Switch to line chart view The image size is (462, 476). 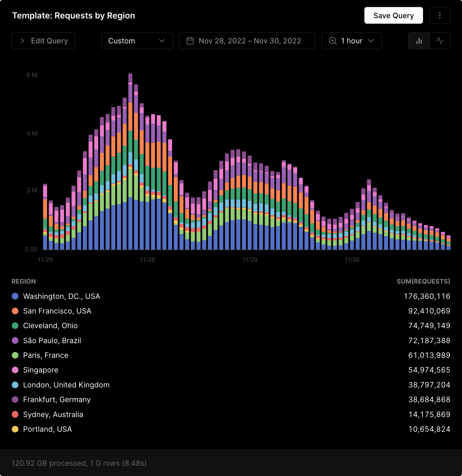click(440, 41)
